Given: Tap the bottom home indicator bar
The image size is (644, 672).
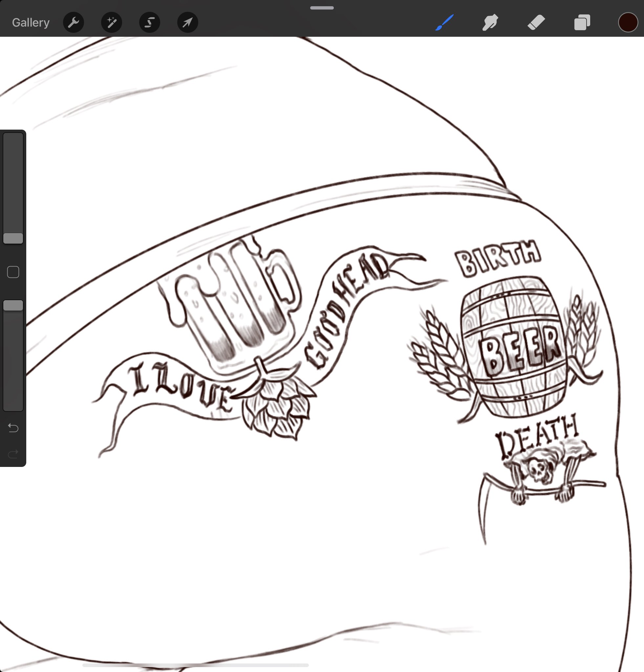Looking at the screenshot, I should 195,665.
